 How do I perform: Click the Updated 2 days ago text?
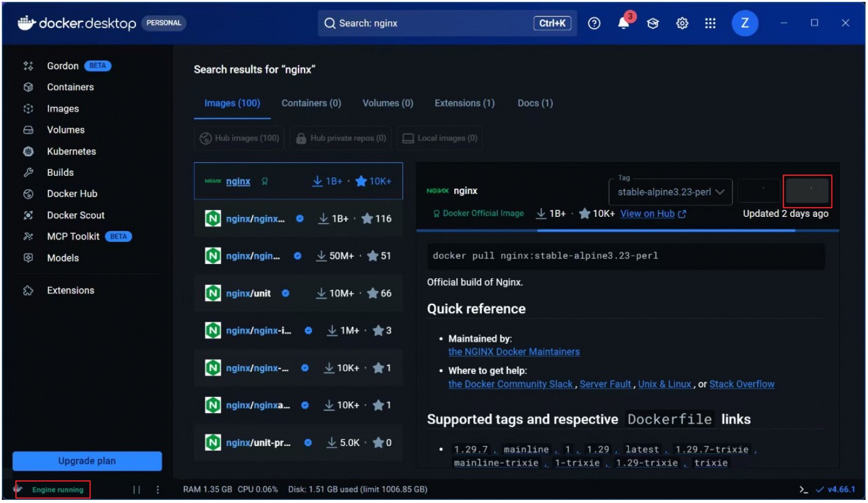(x=785, y=214)
